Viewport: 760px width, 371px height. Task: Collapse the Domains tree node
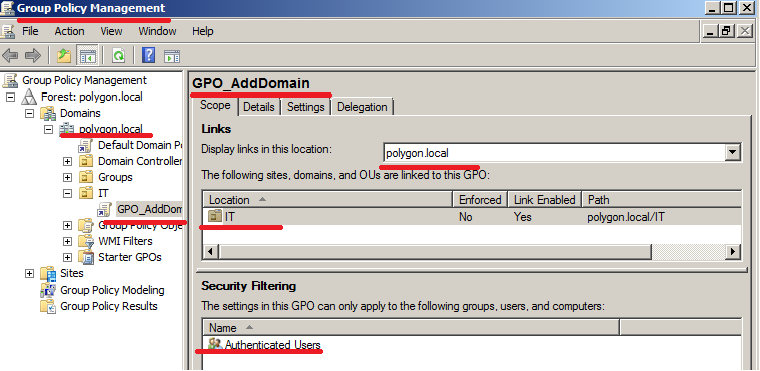point(30,113)
